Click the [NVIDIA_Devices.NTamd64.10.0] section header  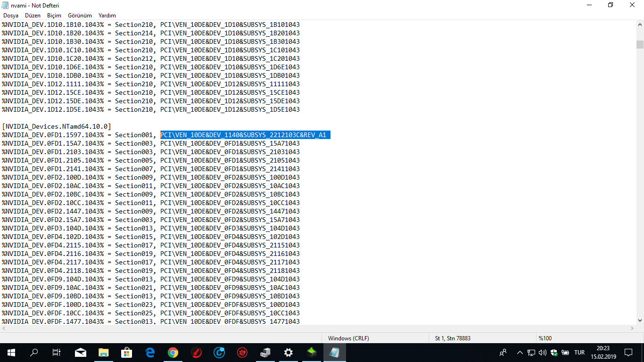coord(57,126)
